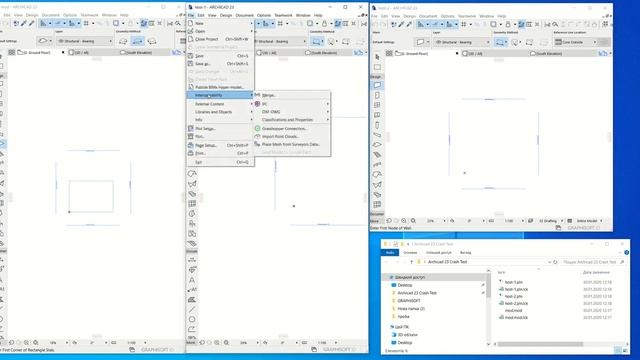Image resolution: width=640 pixels, height=360 pixels.
Task: Choose Import Point Clouds... menu item
Action: [292, 137]
